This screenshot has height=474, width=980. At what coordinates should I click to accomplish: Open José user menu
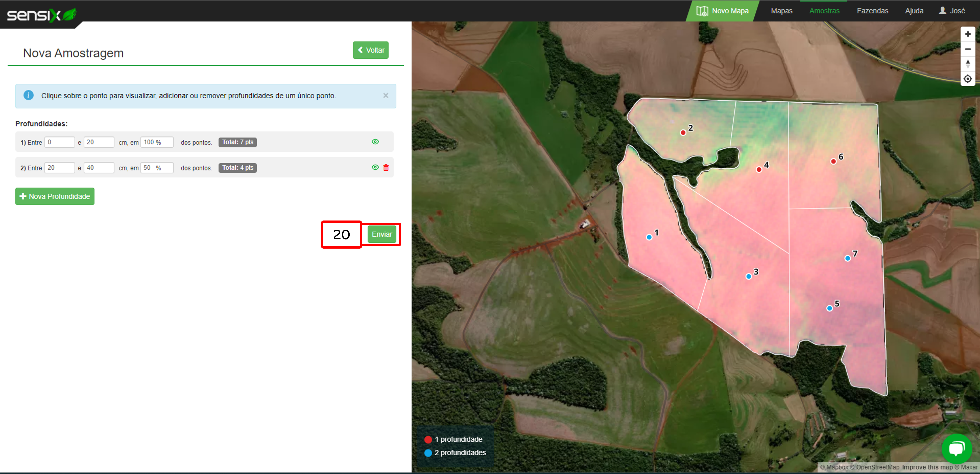pyautogui.click(x=952, y=11)
